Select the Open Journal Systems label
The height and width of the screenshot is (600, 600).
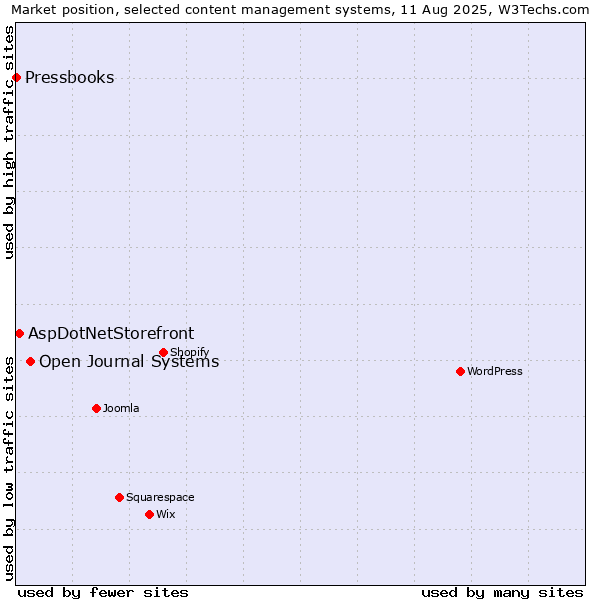tap(129, 362)
